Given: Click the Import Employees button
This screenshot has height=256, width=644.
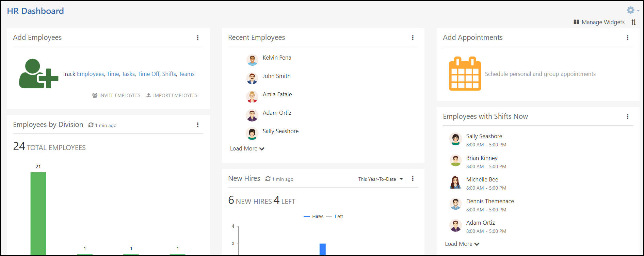Looking at the screenshot, I should tap(172, 95).
